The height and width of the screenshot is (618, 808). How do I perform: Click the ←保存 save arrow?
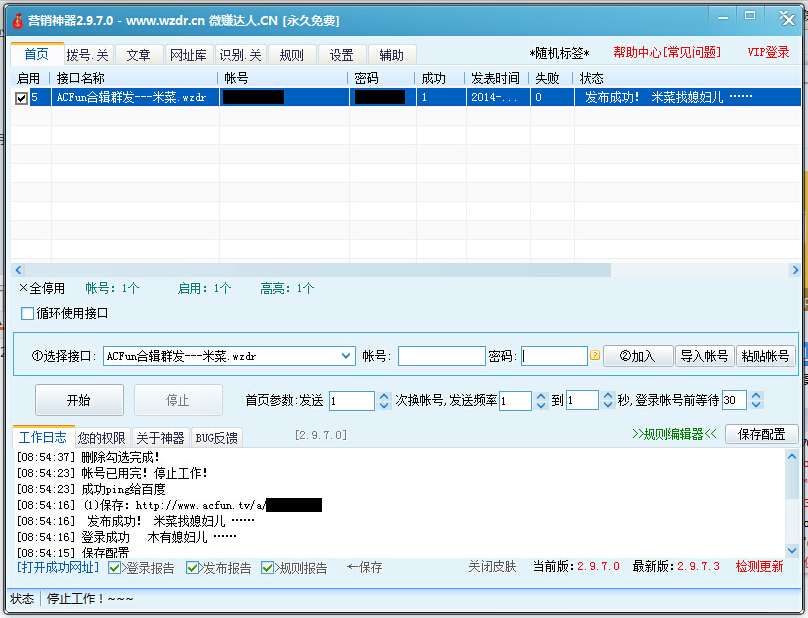[364, 567]
